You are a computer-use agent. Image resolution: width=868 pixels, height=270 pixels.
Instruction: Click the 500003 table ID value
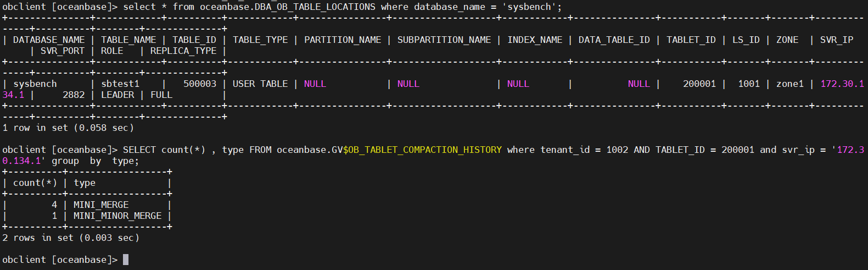tap(200, 84)
